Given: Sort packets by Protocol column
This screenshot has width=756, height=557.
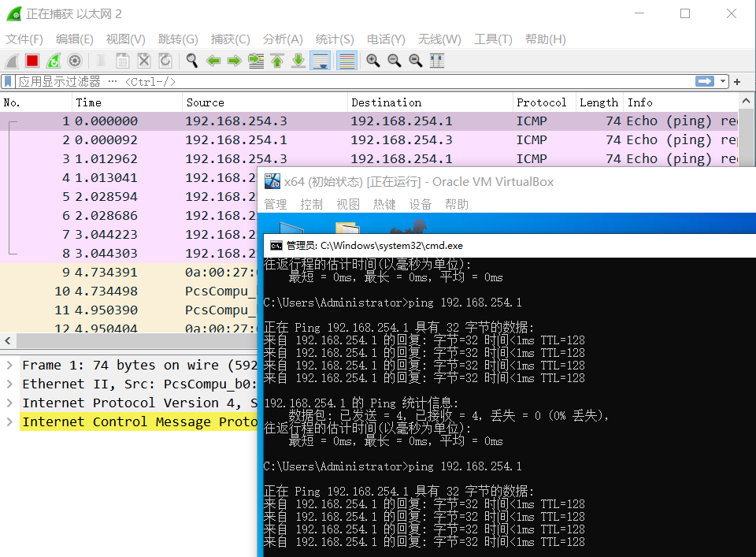Looking at the screenshot, I should point(544,102).
